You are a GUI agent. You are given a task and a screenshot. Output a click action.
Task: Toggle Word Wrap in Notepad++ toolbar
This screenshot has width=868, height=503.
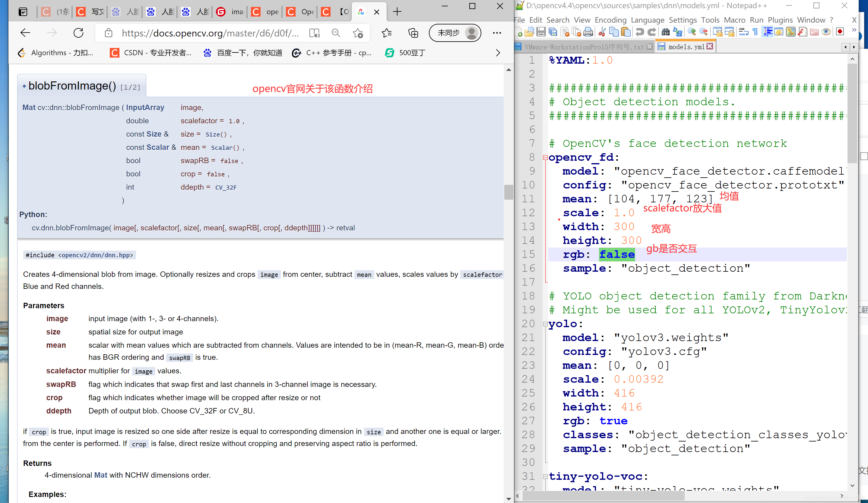coord(743,32)
